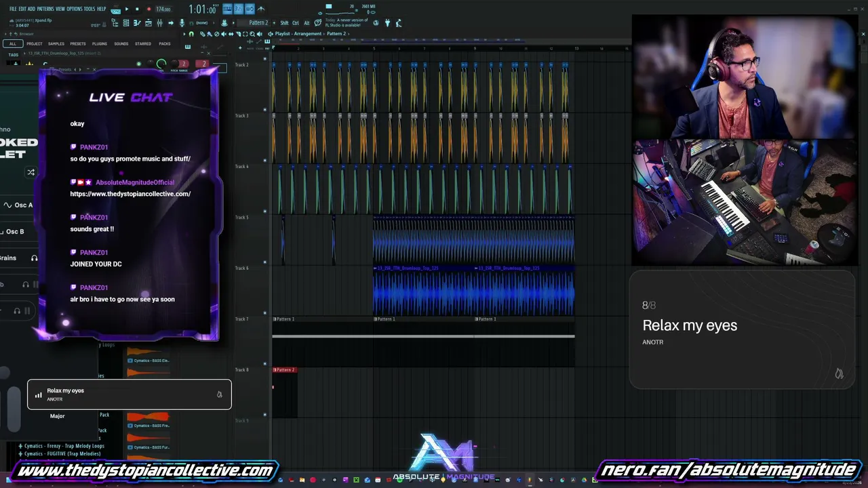Image resolution: width=868 pixels, height=488 pixels.
Task: Stop playback with the transport Stop button
Action: 138,9
